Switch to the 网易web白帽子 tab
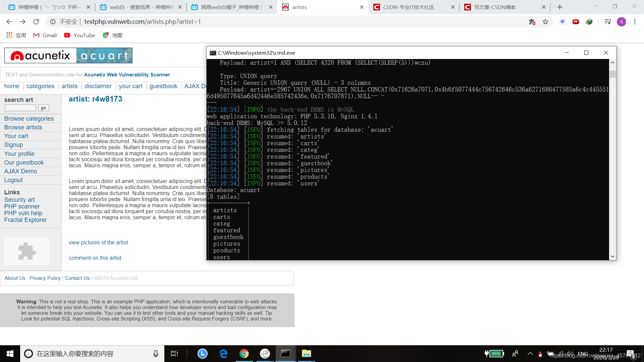644x362 pixels. [x=232, y=7]
